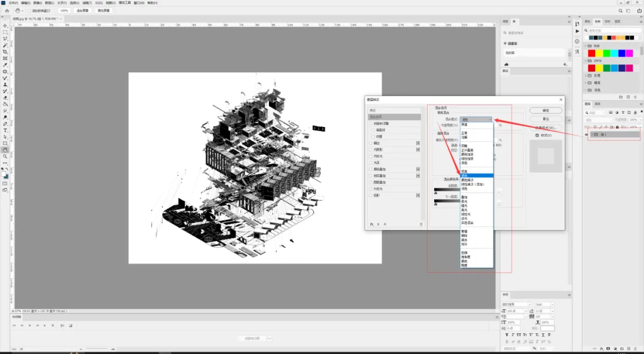Open the 混合模式 blend mode dropdown

476,119
